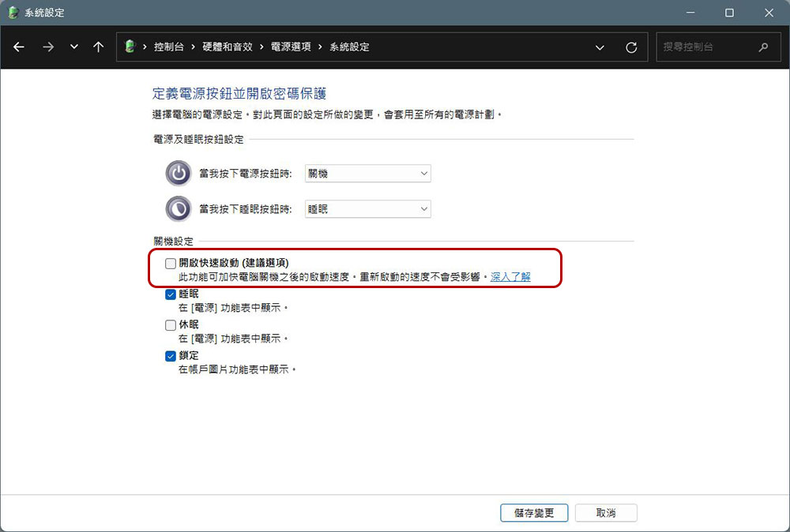Go forward with the right arrow
Screen dimensions: 790x532
tap(48, 47)
